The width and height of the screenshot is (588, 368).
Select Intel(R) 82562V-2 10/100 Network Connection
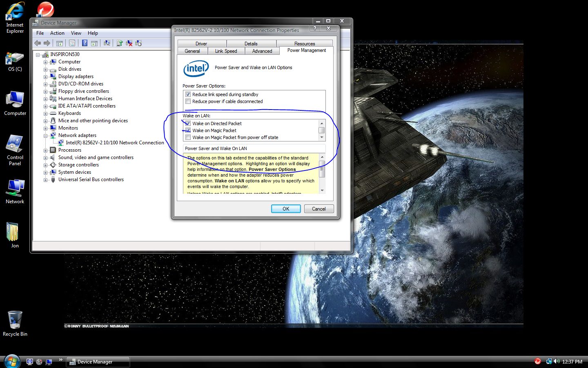click(x=115, y=143)
